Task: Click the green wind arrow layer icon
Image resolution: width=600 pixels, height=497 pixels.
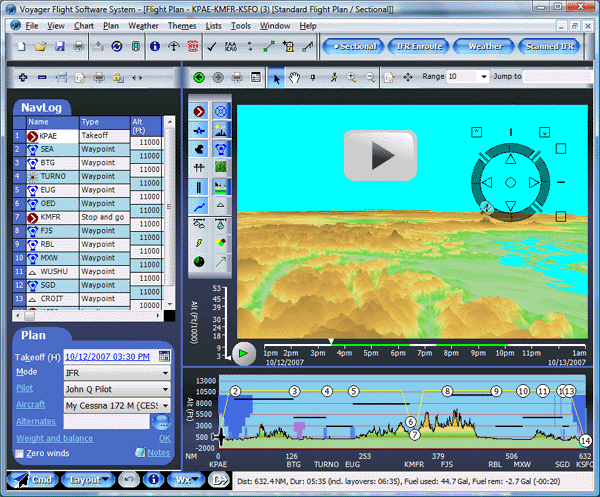Action: pos(220,262)
